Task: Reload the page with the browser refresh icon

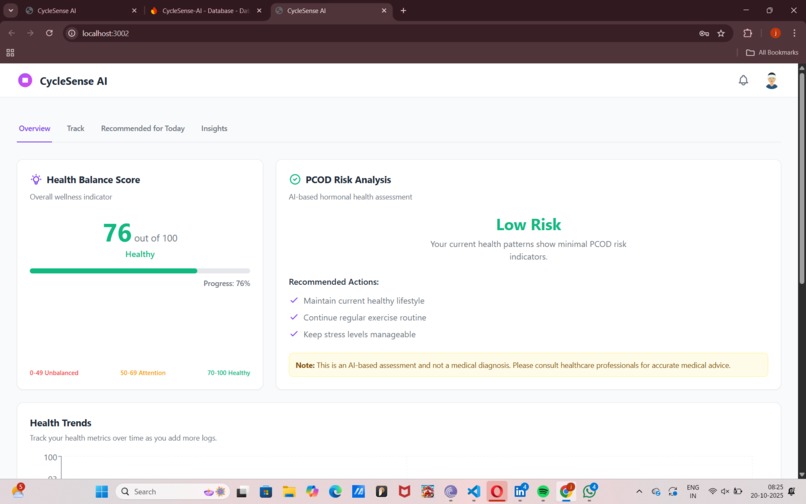Action: pos(49,33)
